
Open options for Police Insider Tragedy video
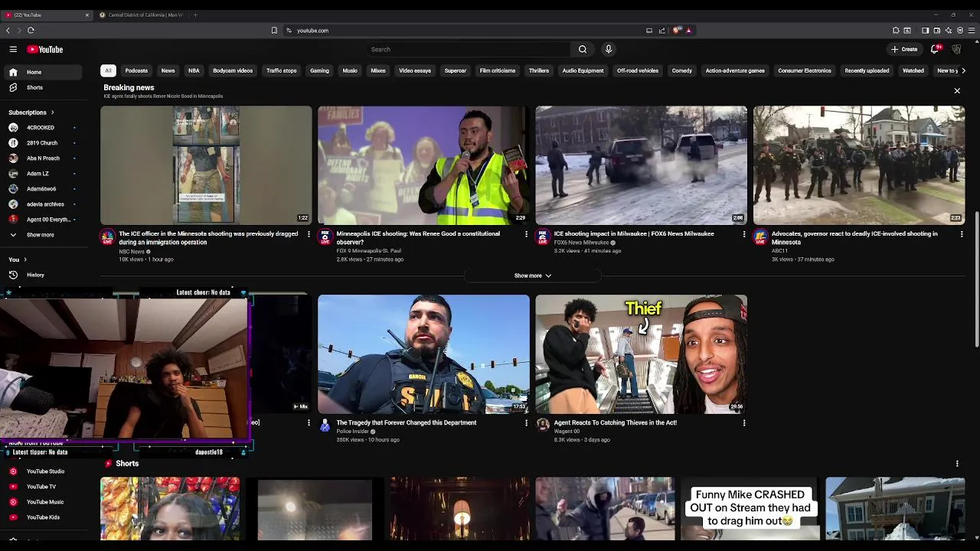526,423
